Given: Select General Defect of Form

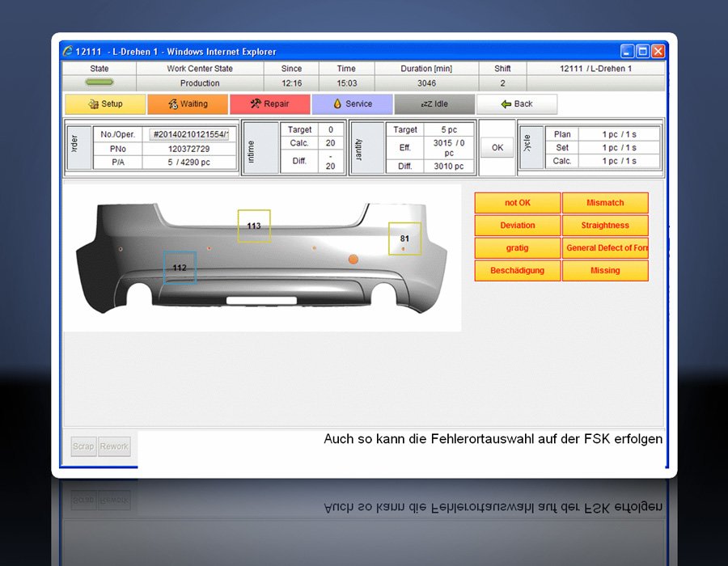Looking at the screenshot, I should (605, 247).
